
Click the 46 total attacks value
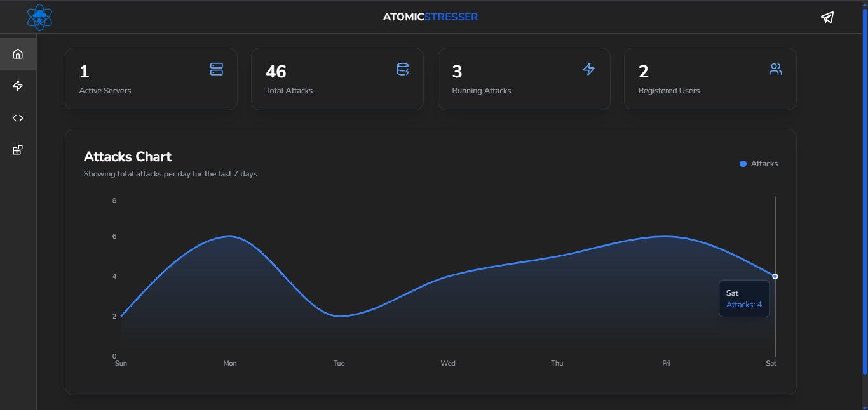276,72
